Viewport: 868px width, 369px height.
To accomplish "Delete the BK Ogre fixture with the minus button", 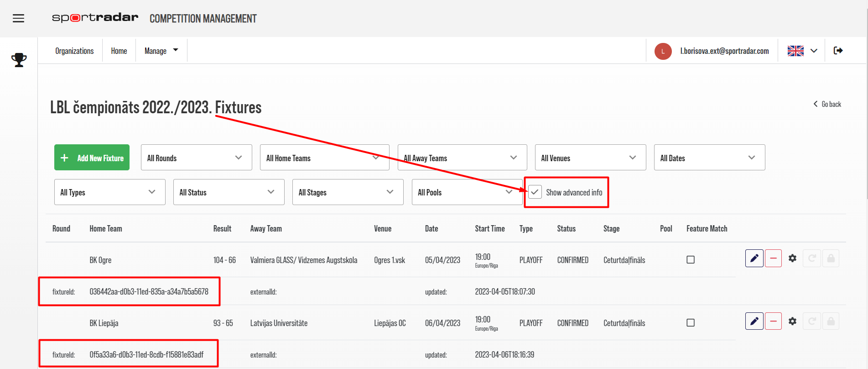I will [773, 258].
